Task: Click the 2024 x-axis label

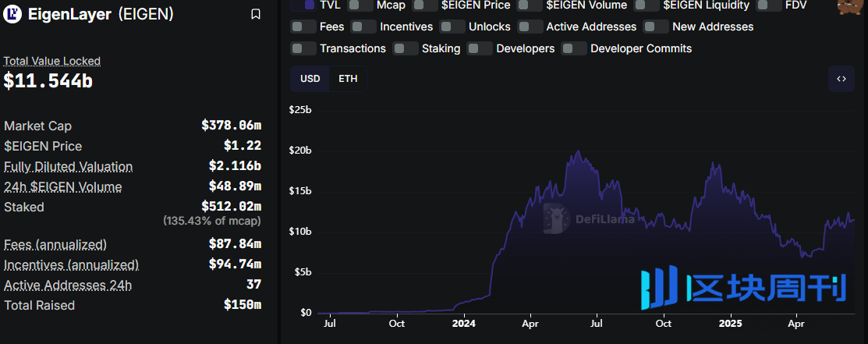Action: (463, 324)
